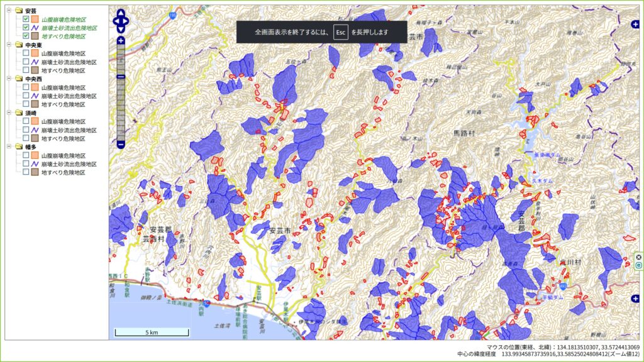Check 山腹崩壊危険地区 under 須崎
This screenshot has height=362, width=644.
pyautogui.click(x=26, y=121)
